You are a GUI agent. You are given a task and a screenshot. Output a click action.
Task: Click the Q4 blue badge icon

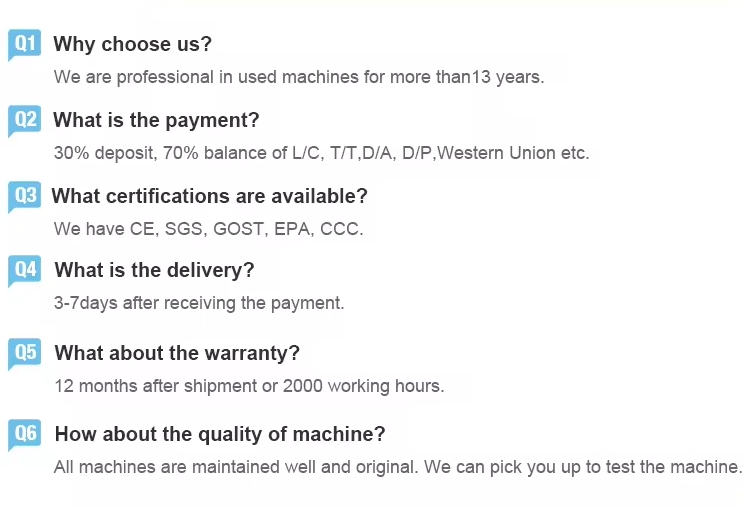coord(25,270)
